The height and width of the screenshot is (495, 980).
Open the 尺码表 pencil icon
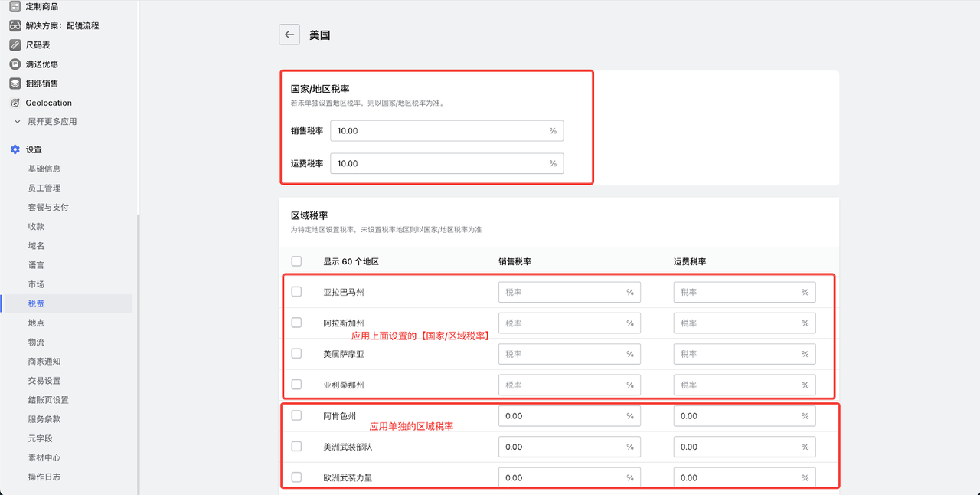point(13,44)
